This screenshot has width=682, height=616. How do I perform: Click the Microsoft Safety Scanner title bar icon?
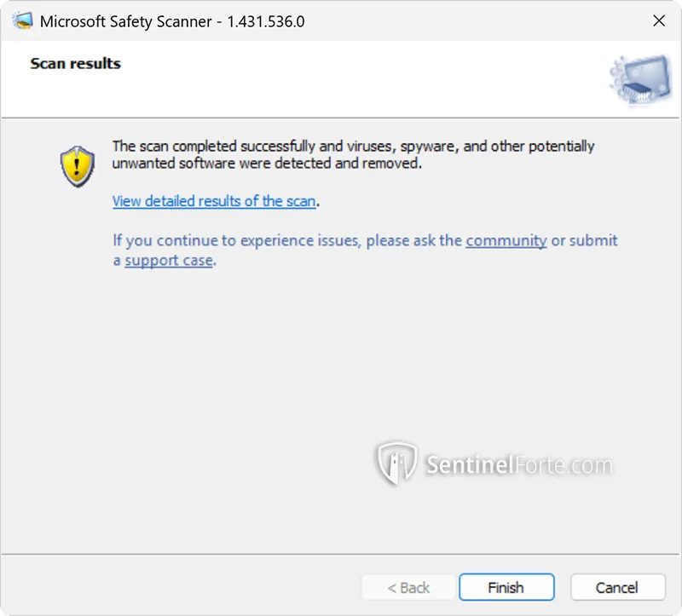[21, 21]
